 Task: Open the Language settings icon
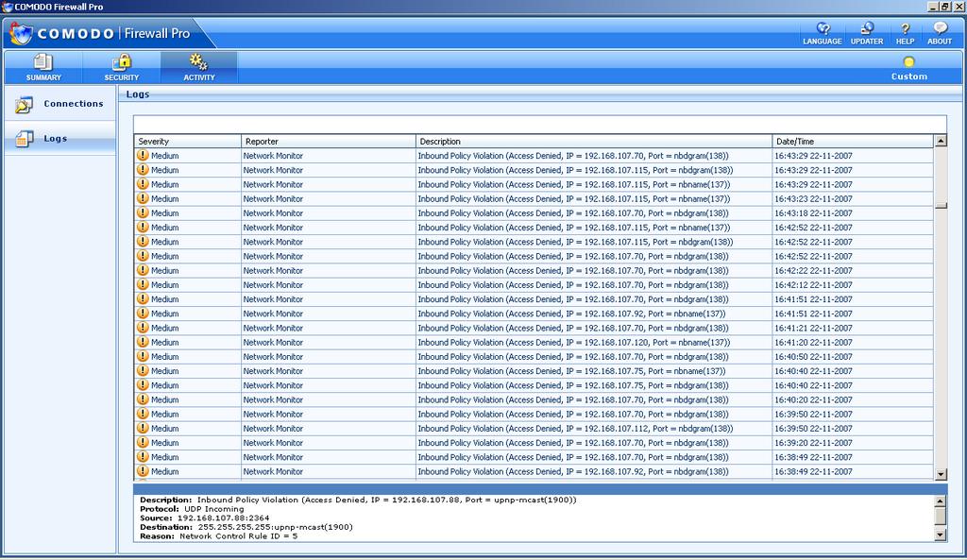pos(823,33)
